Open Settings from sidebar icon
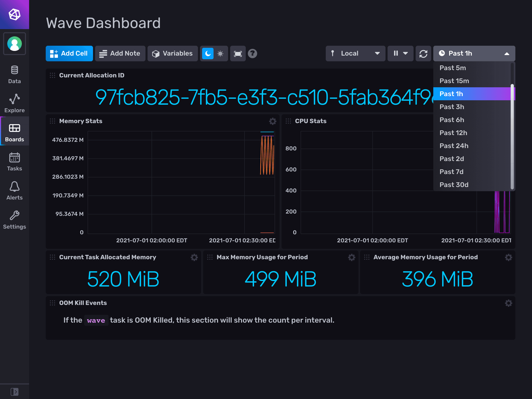Screen dimensions: 532x399 [14, 218]
